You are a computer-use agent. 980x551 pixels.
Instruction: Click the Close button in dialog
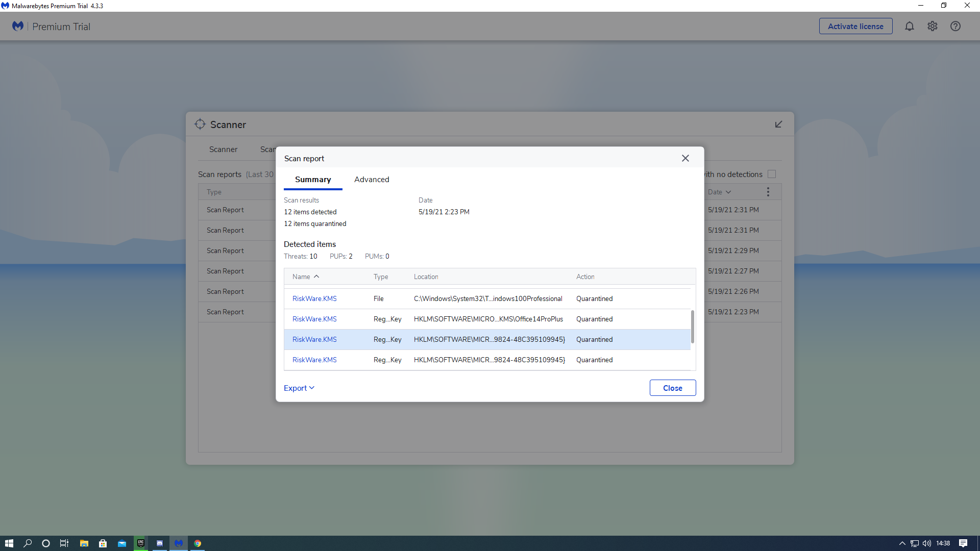click(x=672, y=388)
